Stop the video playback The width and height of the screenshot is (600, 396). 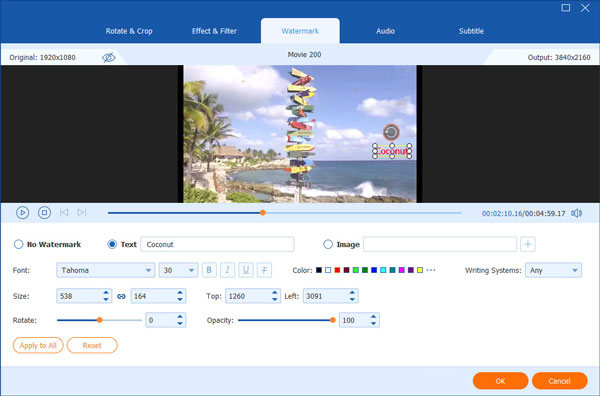44,212
